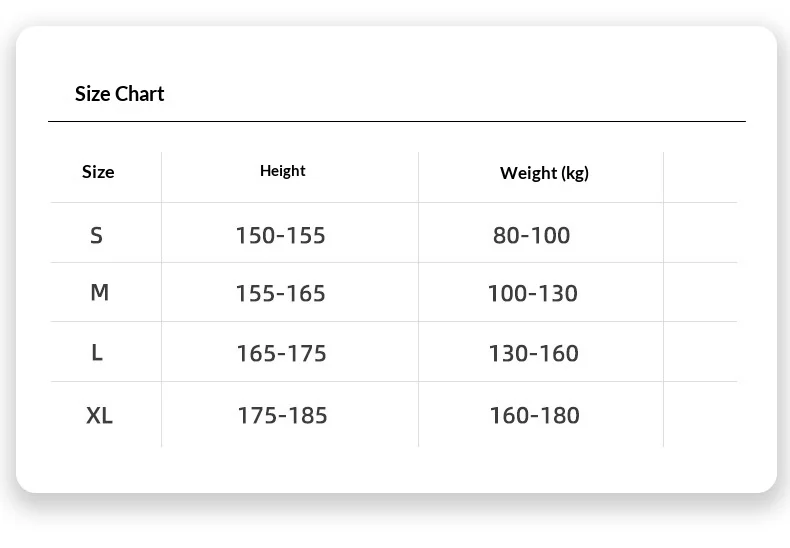Click the empty header cell right of Weight
The width and height of the screenshot is (790, 548).
coord(700,177)
